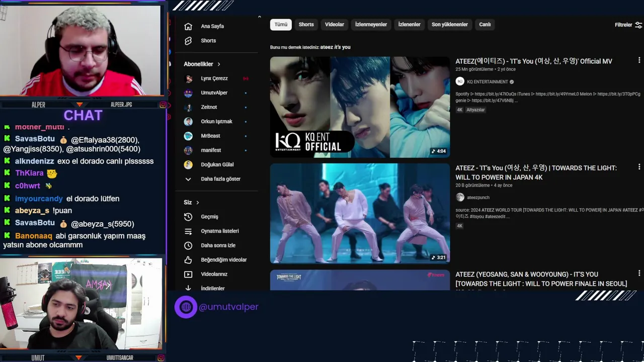Click KQ ENTERTAINMENT channel avatar

(x=460, y=81)
